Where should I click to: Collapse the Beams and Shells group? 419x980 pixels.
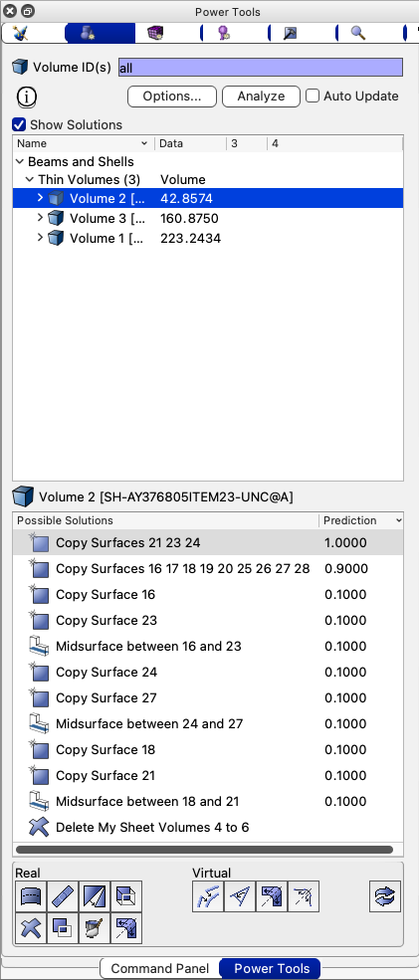(x=19, y=161)
